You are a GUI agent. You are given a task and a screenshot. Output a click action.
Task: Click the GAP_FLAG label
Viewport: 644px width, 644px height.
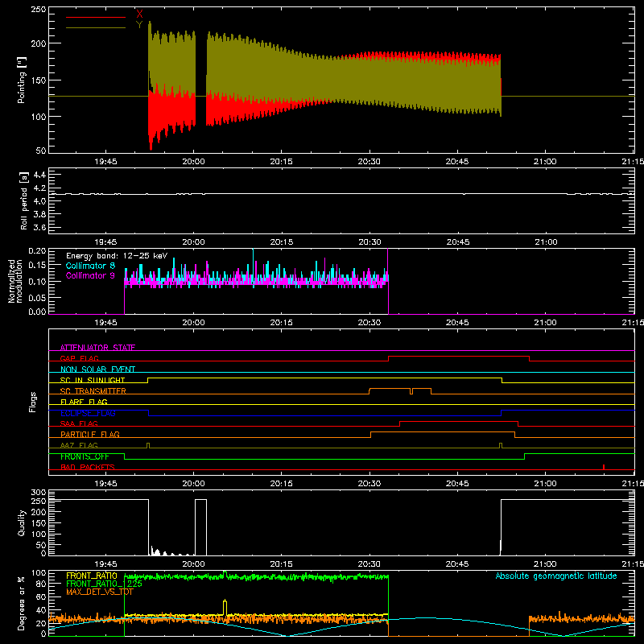coord(79,358)
